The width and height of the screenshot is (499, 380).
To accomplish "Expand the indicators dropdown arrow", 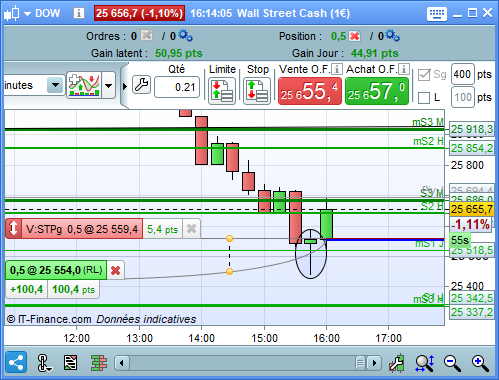I will click(x=108, y=86).
